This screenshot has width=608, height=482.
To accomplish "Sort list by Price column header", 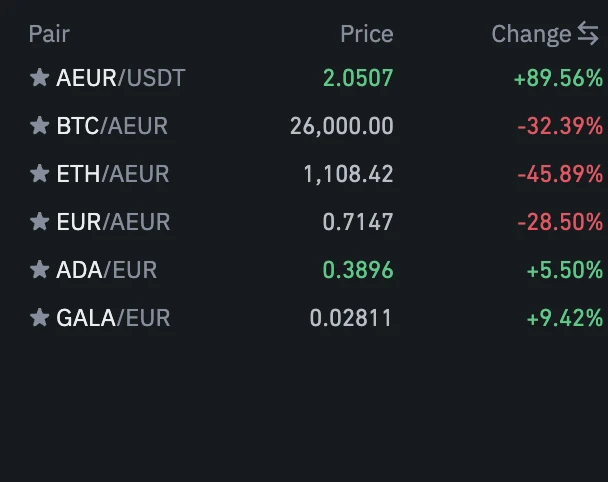I will coord(366,34).
